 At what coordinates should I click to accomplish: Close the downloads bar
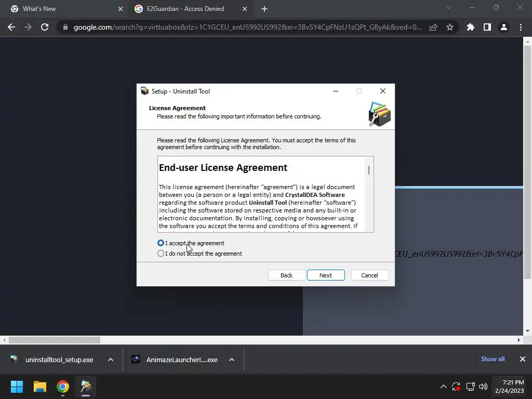523,359
